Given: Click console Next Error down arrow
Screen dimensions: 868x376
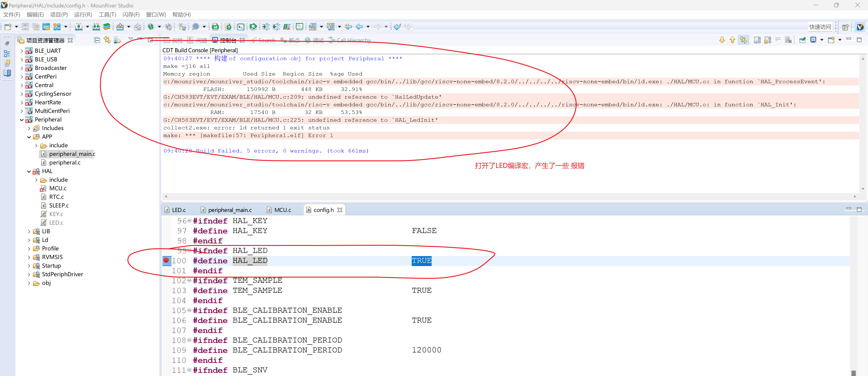Looking at the screenshot, I should (x=722, y=40).
